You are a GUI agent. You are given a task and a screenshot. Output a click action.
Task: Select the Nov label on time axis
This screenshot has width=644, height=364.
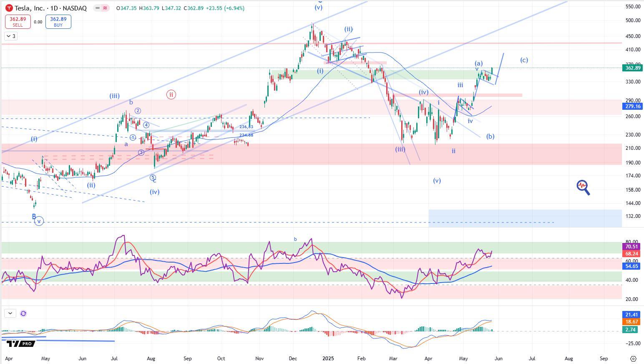(x=259, y=358)
